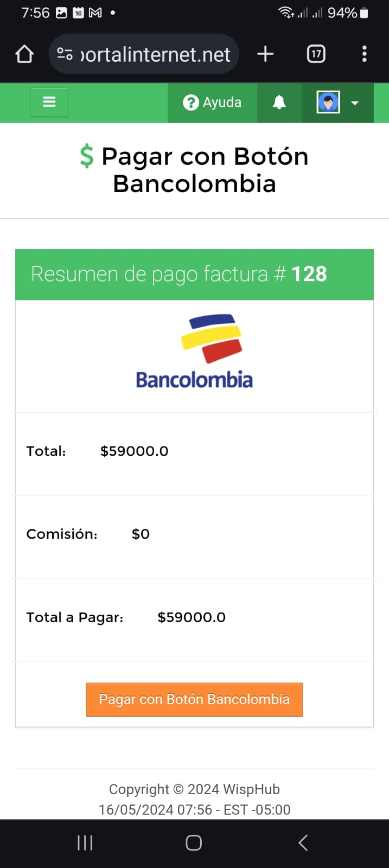Click the Ayuda help button

coord(212,103)
